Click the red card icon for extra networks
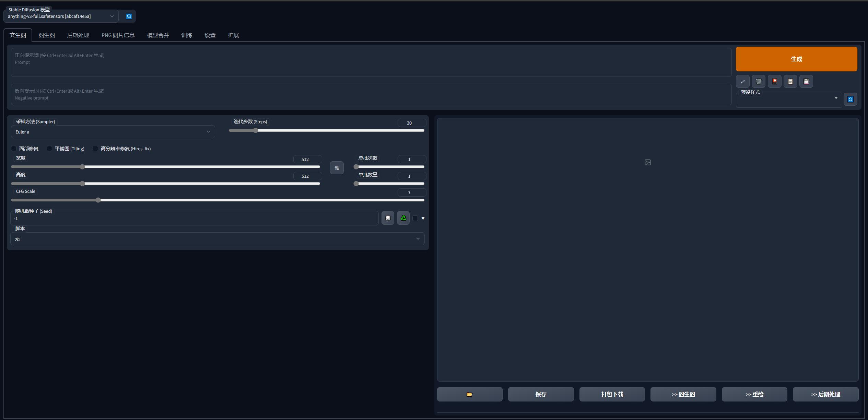The height and width of the screenshot is (420, 868). [x=774, y=81]
